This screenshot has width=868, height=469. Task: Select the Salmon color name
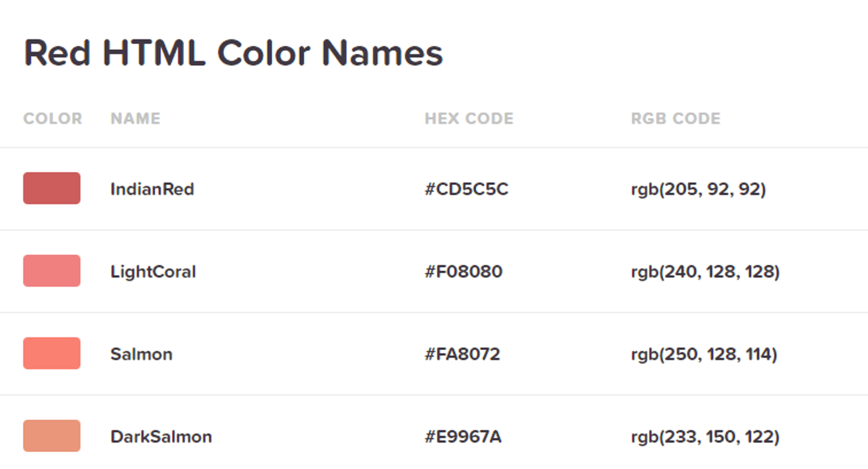tap(141, 354)
